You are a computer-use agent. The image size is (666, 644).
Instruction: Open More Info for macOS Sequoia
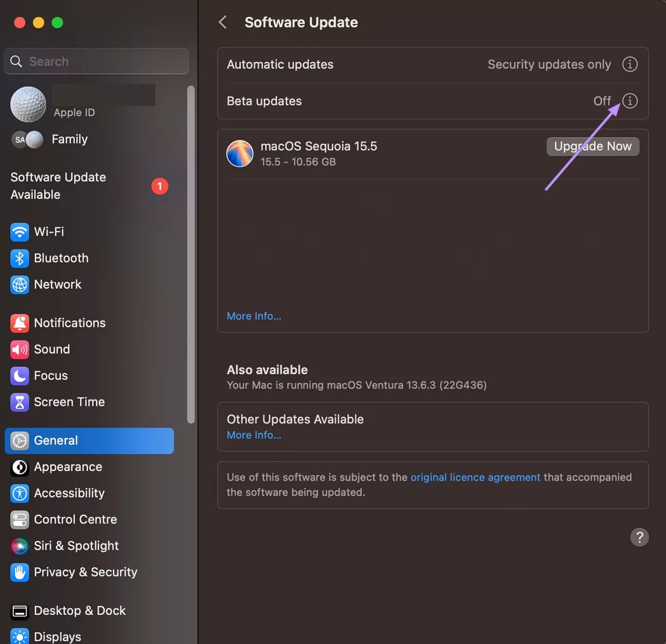pos(254,316)
